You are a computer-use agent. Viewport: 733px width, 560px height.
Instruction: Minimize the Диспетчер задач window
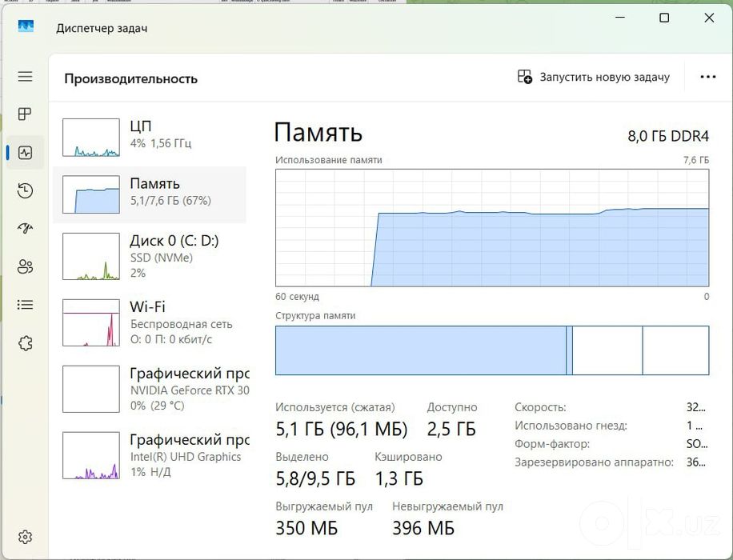coord(620,18)
